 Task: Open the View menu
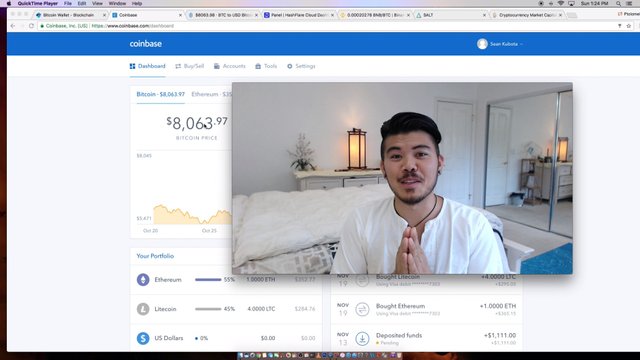click(97, 3)
